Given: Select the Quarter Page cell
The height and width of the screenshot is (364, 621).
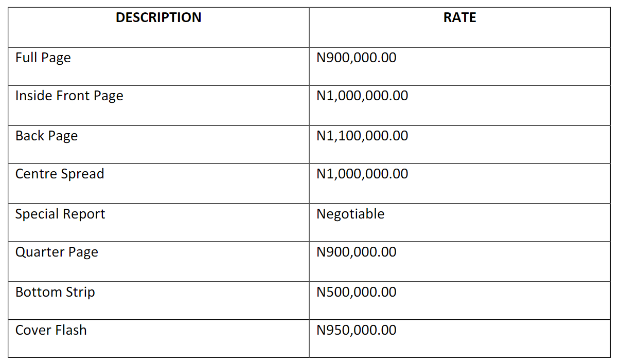Looking at the screenshot, I should 57,252.
